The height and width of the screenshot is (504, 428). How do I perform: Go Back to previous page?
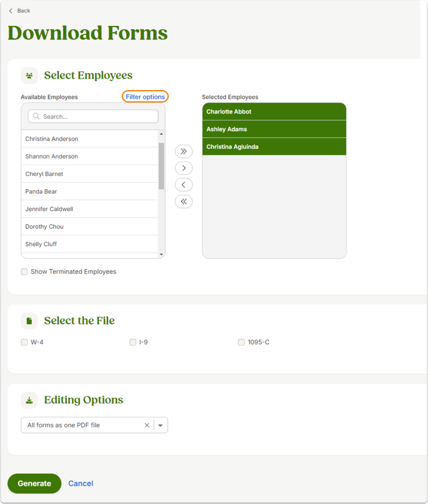click(x=20, y=11)
